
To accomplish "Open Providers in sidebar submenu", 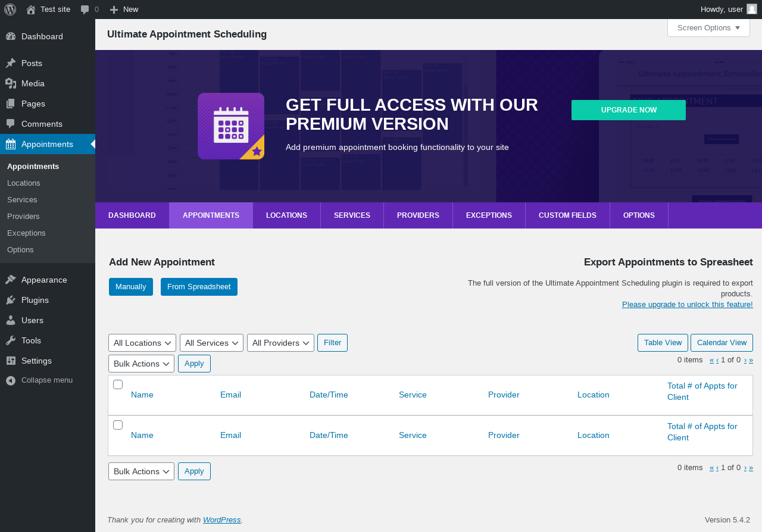I will click(23, 216).
